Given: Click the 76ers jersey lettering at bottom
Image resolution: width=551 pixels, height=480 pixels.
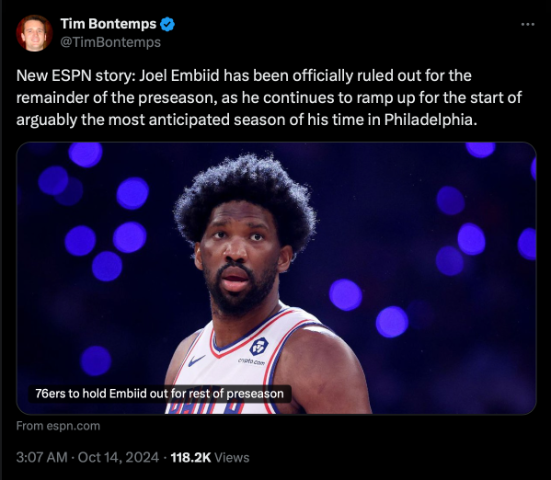Looking at the screenshot, I should click(206, 408).
